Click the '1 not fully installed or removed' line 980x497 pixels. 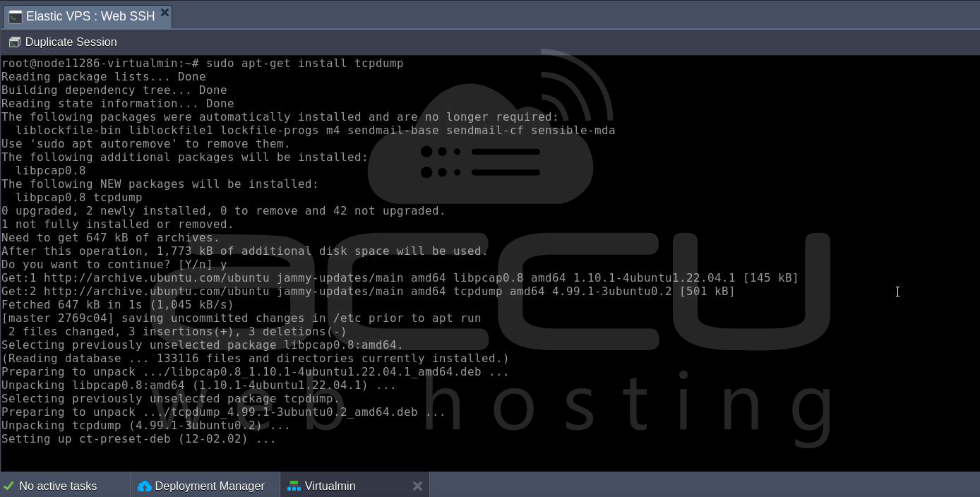[118, 224]
